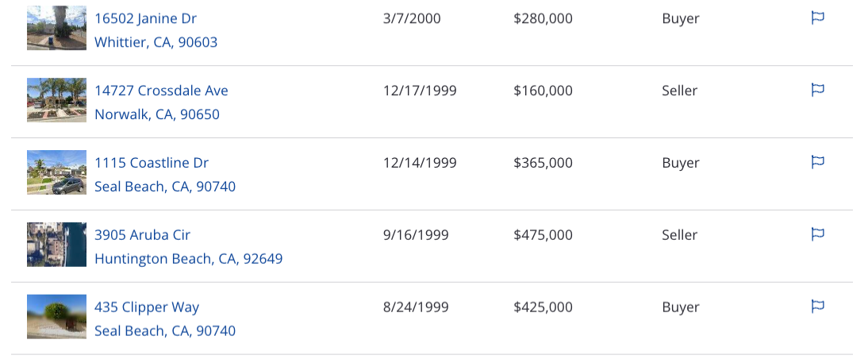Image resolution: width=868 pixels, height=359 pixels.
Task: Open the 1115 Coastline Dr link
Action: (152, 162)
